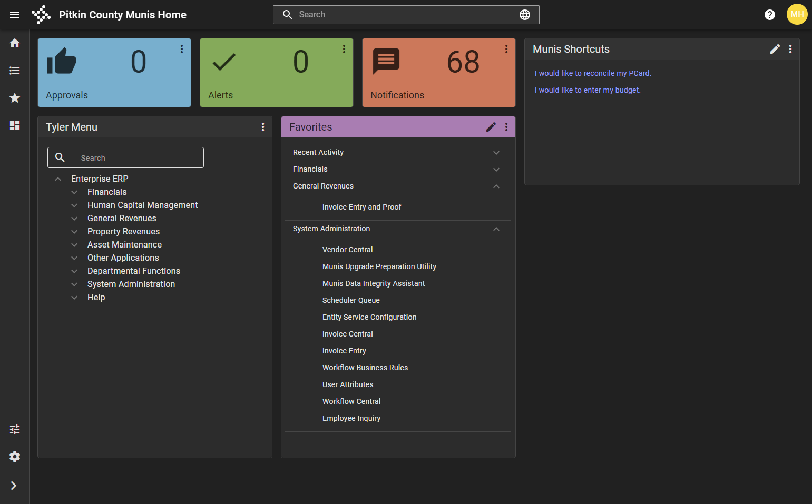Open Approvals card options menu
812x504 pixels.
point(182,49)
